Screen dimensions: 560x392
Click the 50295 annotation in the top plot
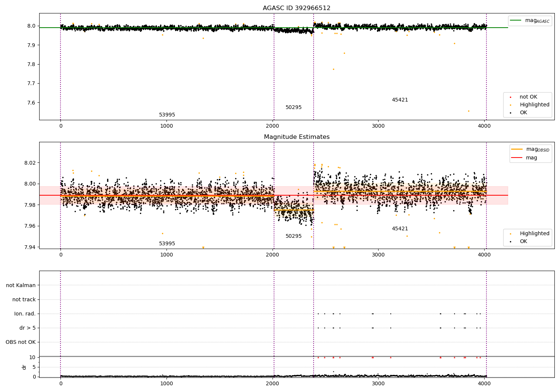(293, 108)
